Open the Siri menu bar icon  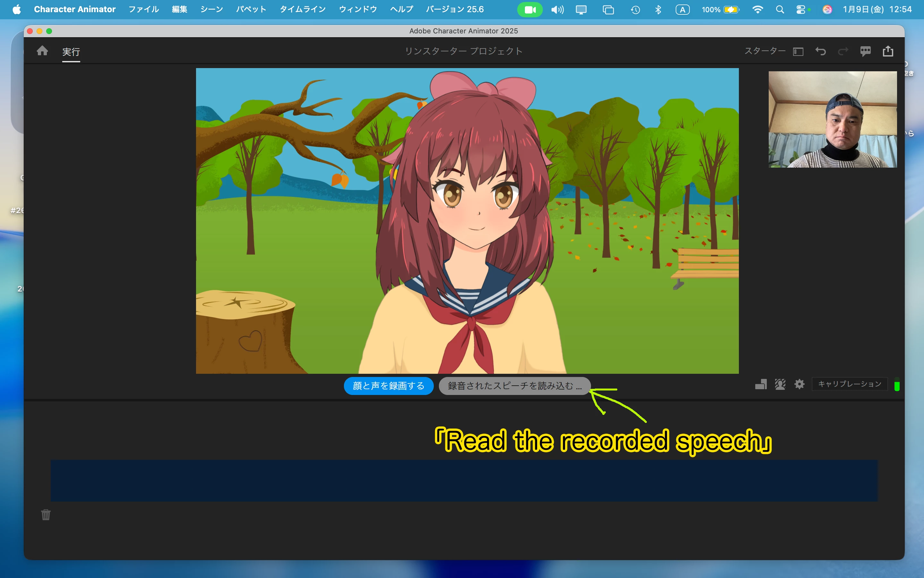(x=827, y=10)
